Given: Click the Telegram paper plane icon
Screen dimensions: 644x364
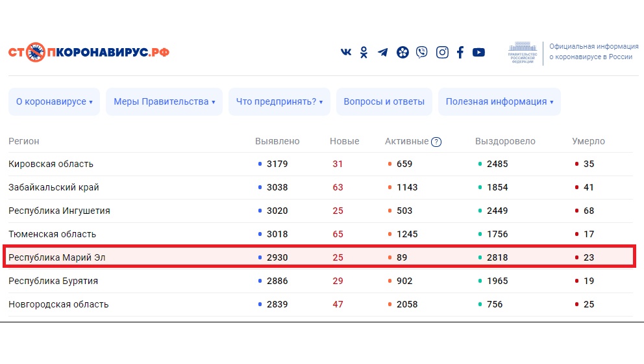Looking at the screenshot, I should pos(383,53).
